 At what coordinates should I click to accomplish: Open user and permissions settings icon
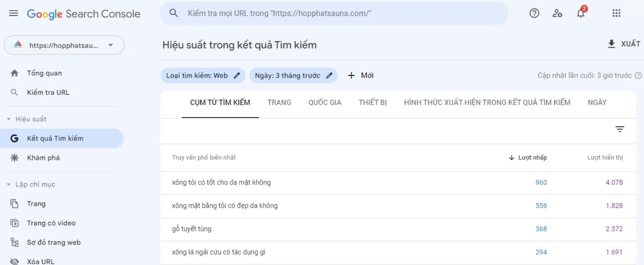pyautogui.click(x=557, y=13)
